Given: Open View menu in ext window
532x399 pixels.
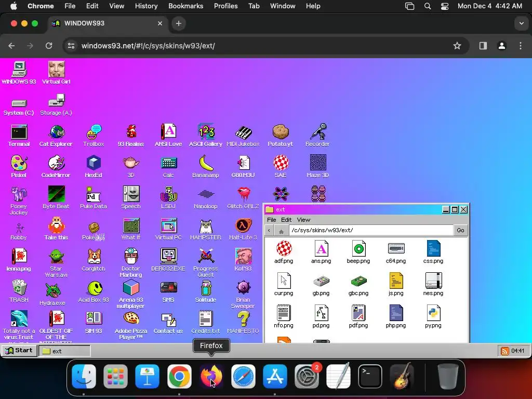Looking at the screenshot, I should (303, 220).
